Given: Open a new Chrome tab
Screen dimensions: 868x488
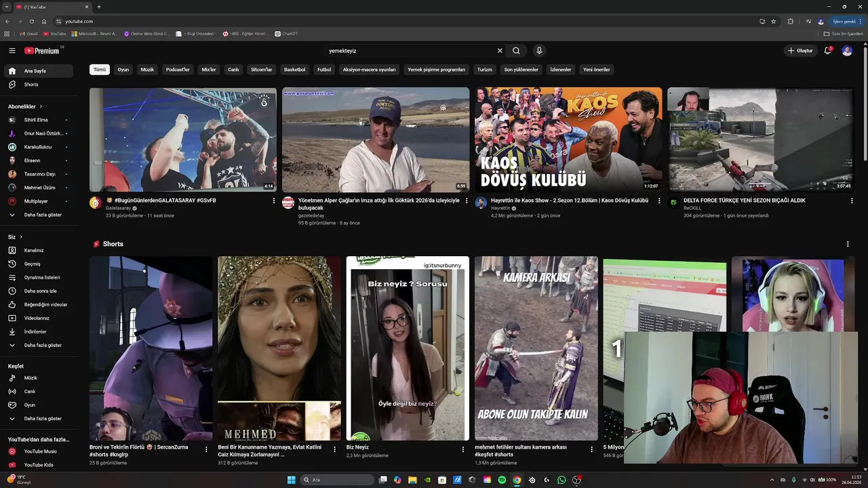Looking at the screenshot, I should click(x=99, y=7).
